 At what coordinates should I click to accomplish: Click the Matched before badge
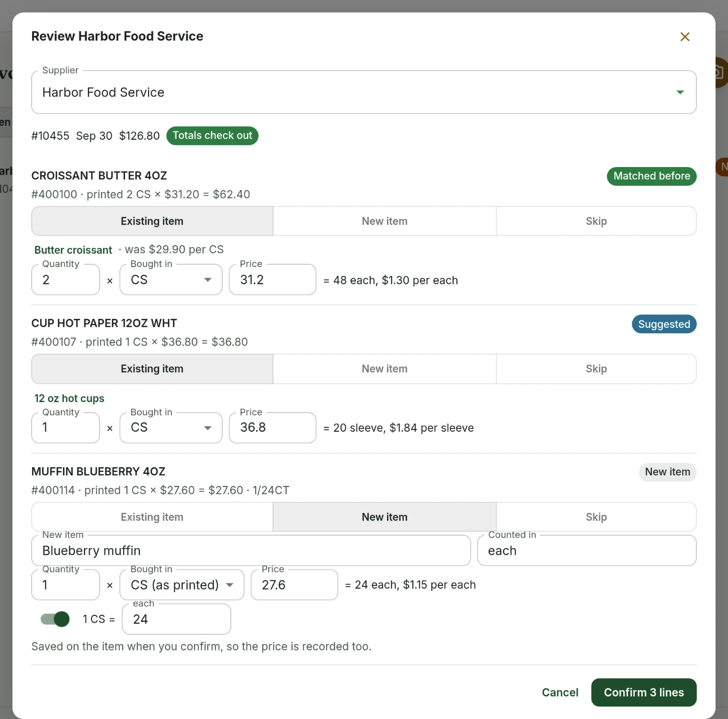click(x=652, y=176)
